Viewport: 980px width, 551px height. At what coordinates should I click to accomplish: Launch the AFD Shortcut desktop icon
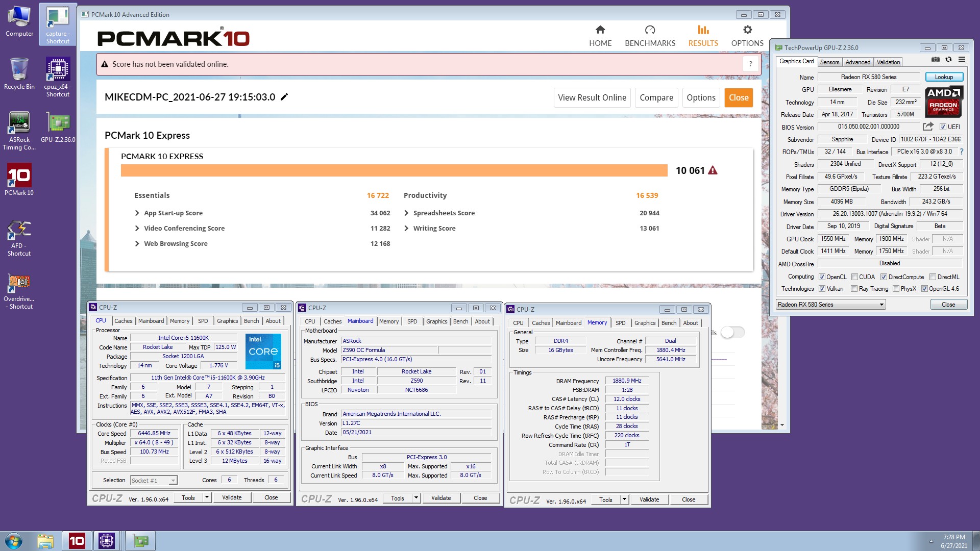pyautogui.click(x=19, y=238)
